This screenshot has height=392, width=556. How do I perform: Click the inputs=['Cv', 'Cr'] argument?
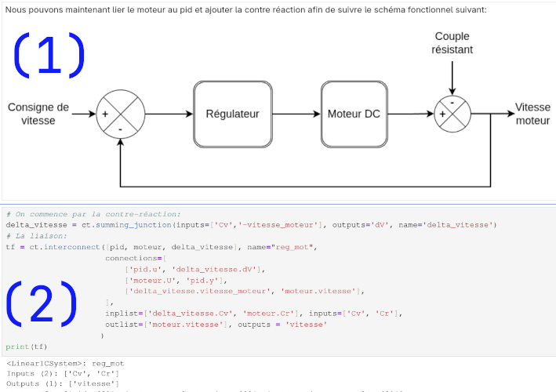(x=354, y=314)
